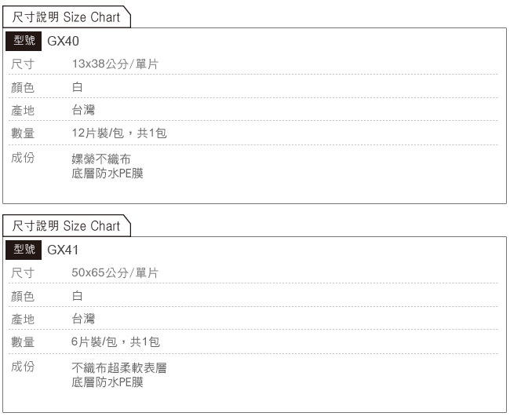Screen dimensions: 510x420
Task: Click the 12片裝/包，共1包 quantity text
Action: [119, 133]
